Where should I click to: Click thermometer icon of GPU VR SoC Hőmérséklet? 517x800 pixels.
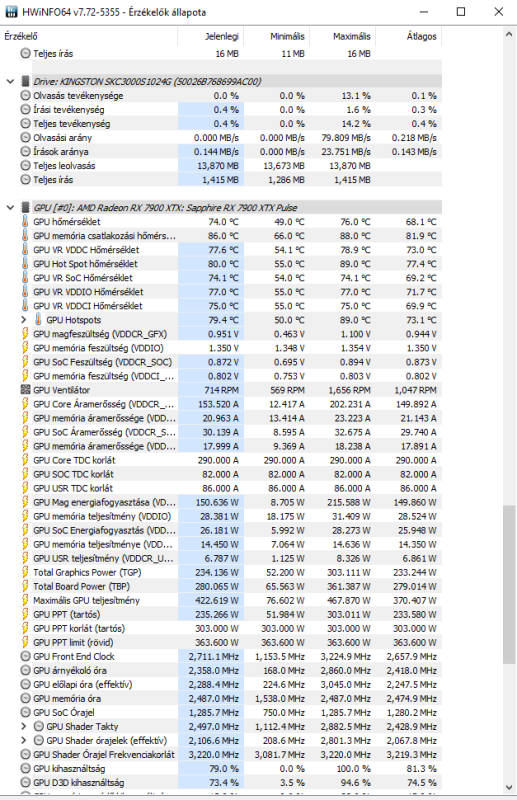25,278
